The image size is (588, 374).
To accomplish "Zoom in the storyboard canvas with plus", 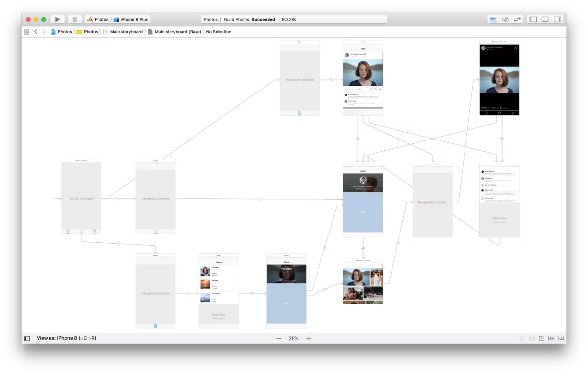I will (x=309, y=338).
